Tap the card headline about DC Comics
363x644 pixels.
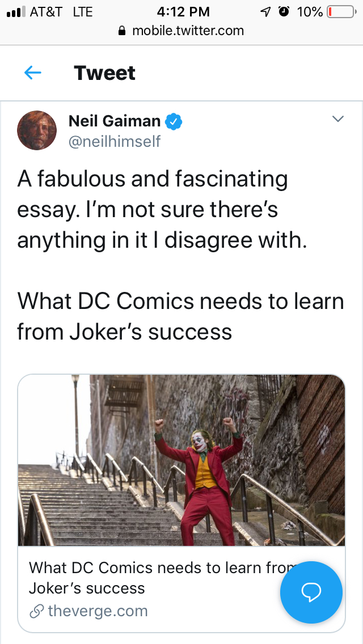(153, 577)
